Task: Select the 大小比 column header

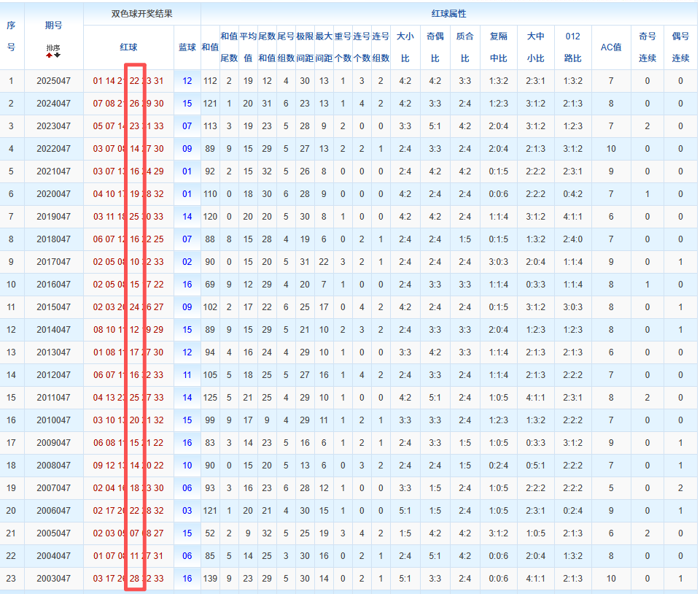Action: click(405, 47)
